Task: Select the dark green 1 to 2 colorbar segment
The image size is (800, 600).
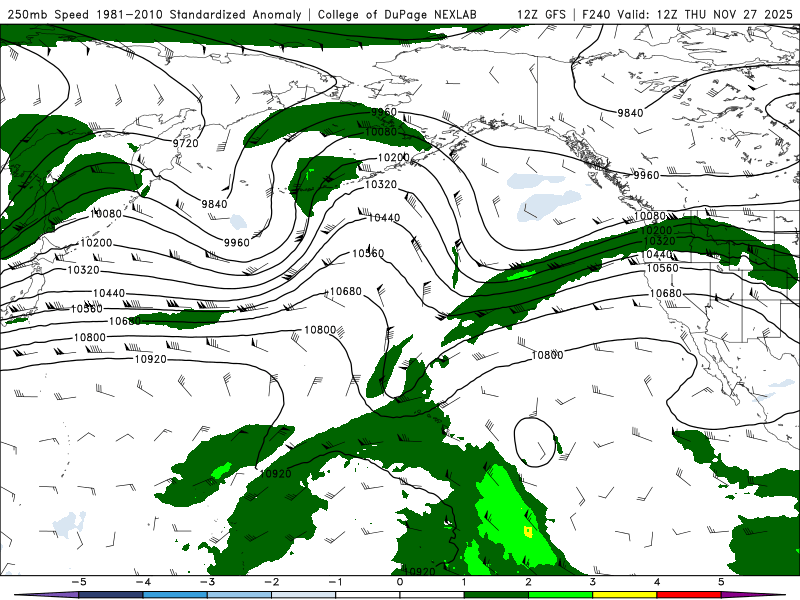Action: click(x=496, y=595)
